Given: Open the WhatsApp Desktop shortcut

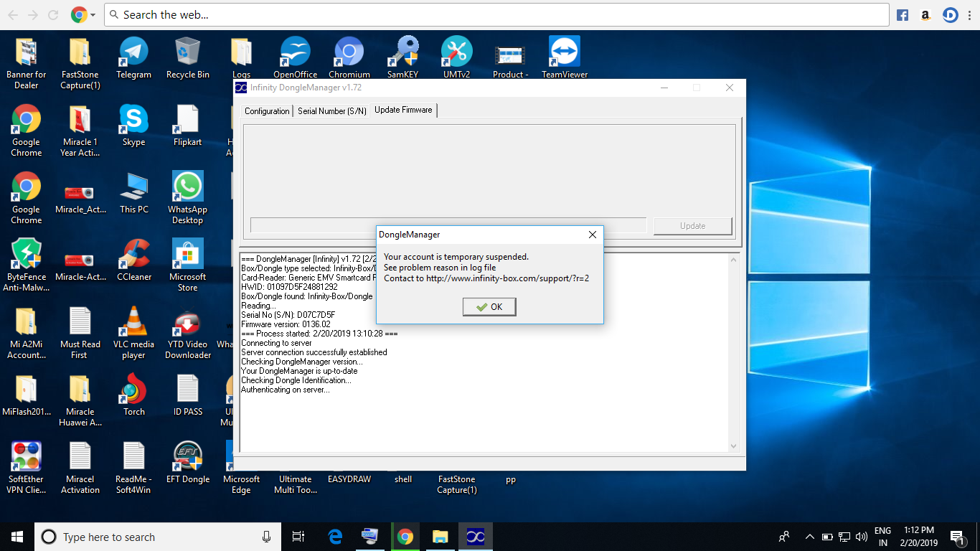Looking at the screenshot, I should [x=187, y=197].
